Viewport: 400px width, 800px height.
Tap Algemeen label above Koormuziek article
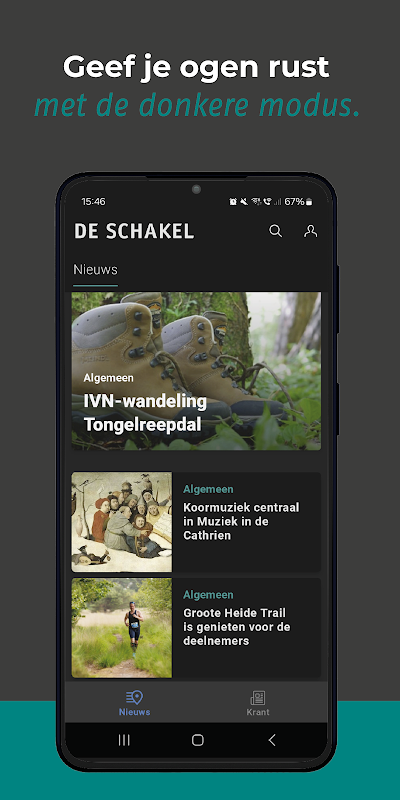tap(208, 489)
